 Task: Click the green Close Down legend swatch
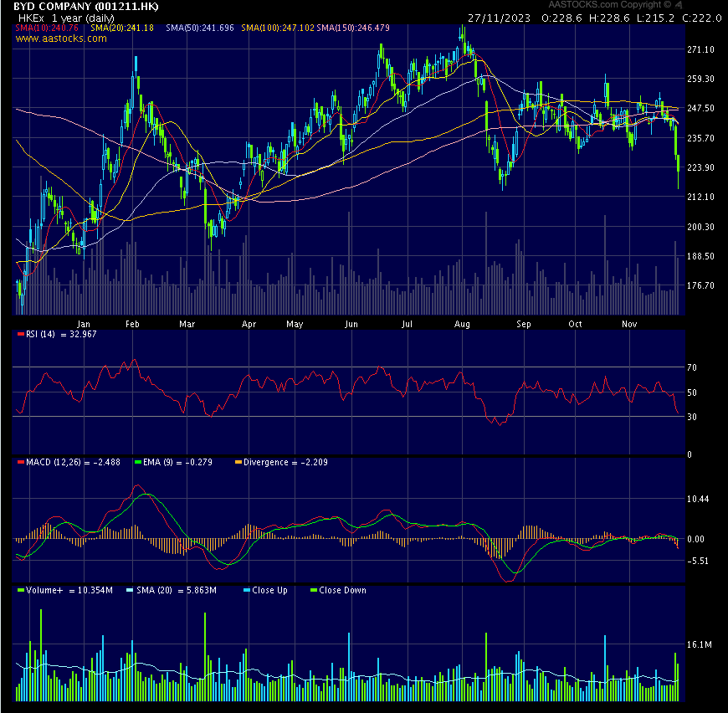tap(314, 591)
